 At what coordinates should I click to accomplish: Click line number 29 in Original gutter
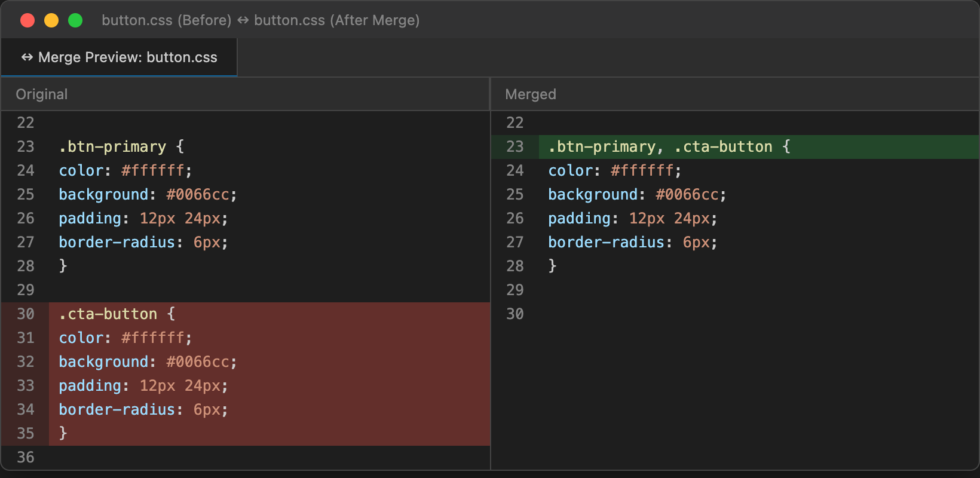pyautogui.click(x=26, y=290)
